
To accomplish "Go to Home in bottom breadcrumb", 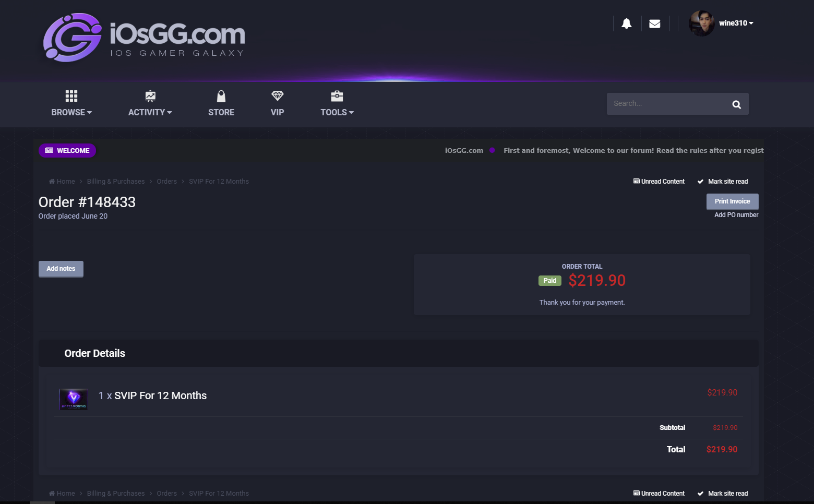I will pyautogui.click(x=62, y=493).
